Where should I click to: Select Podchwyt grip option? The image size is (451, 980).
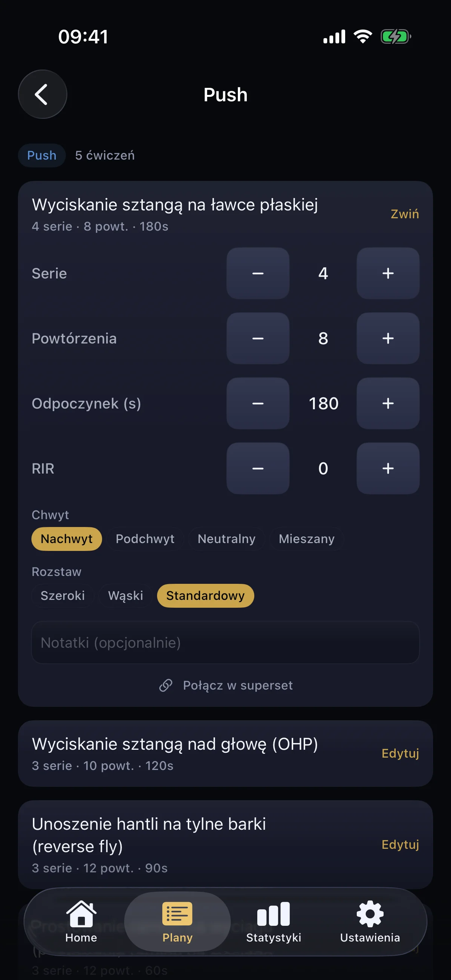(x=145, y=539)
